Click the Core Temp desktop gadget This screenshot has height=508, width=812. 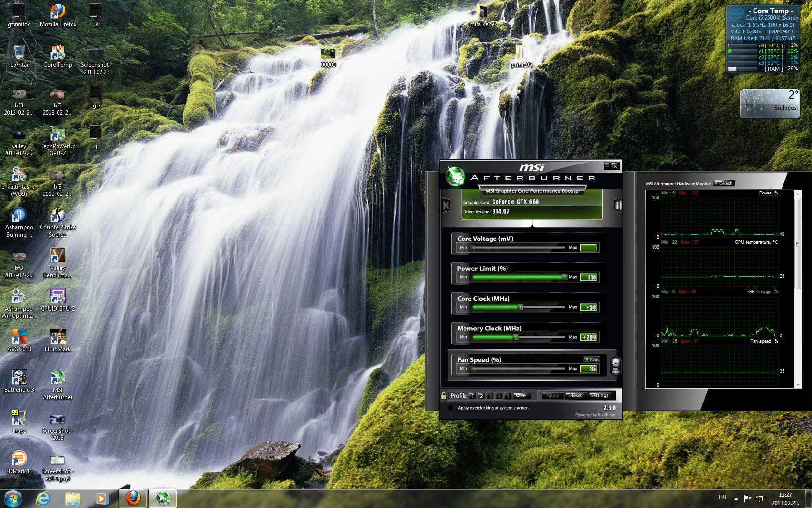click(763, 39)
